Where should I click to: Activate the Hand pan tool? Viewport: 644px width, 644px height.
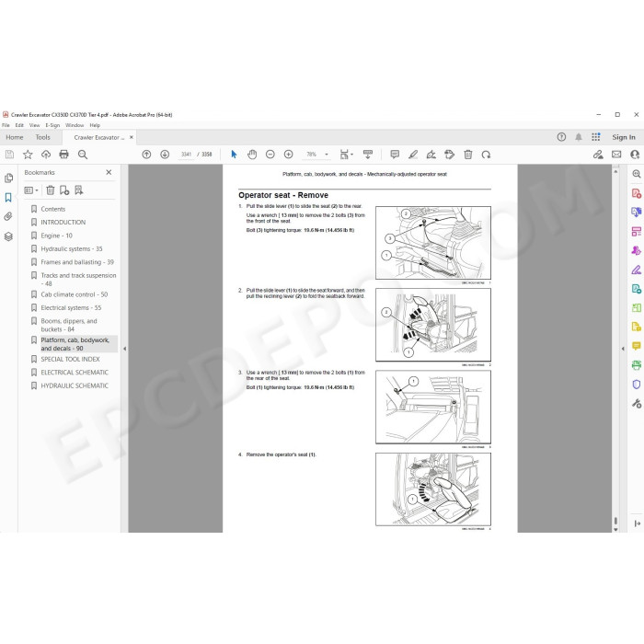[252, 155]
